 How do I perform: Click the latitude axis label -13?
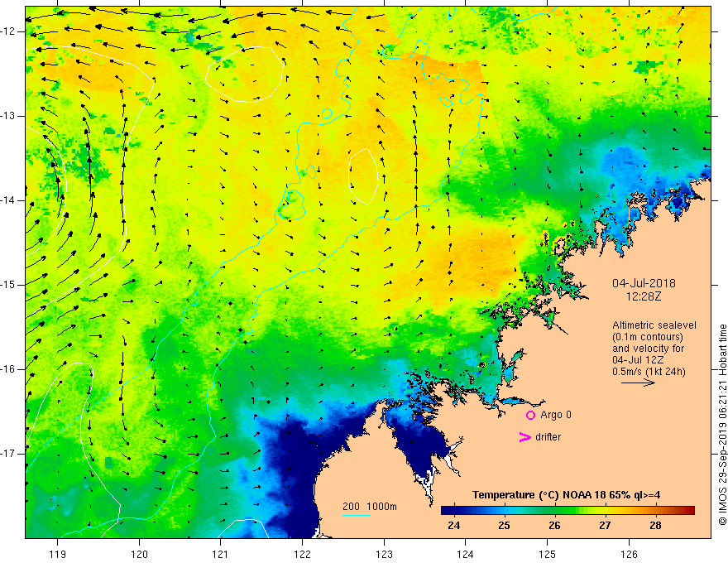pos(8,116)
